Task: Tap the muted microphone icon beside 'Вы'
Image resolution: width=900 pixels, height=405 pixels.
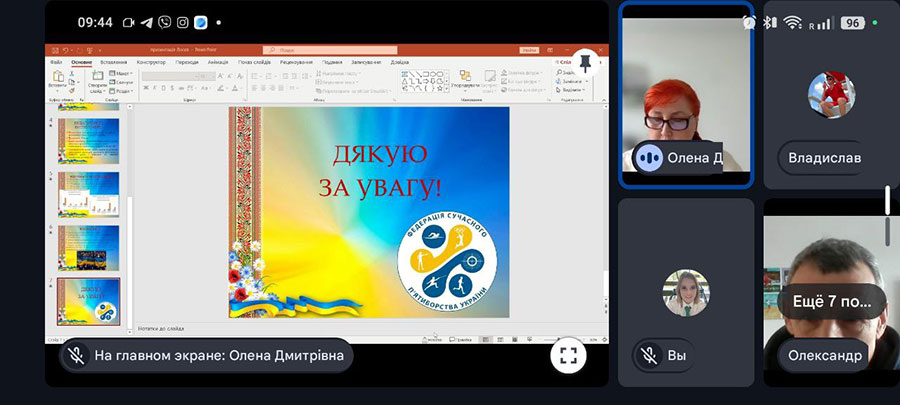Action: point(649,355)
